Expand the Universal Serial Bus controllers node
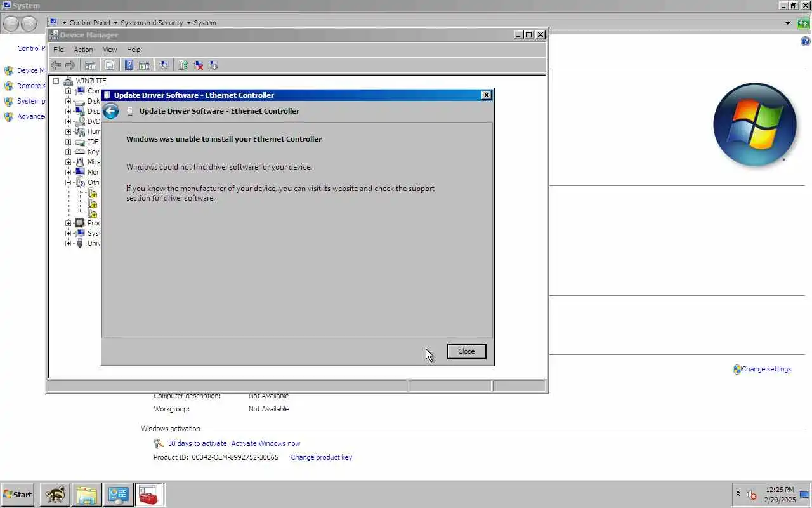The height and width of the screenshot is (508, 812). (x=68, y=243)
